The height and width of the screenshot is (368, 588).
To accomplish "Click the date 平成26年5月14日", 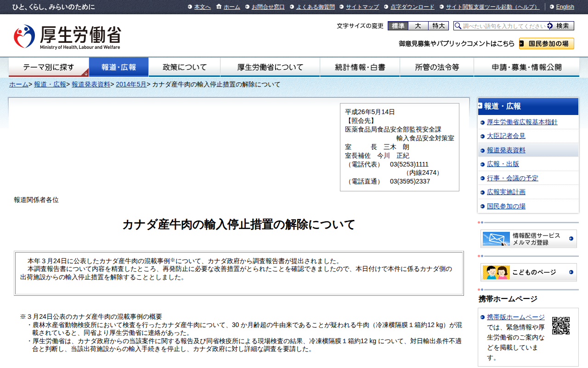I will tap(370, 112).
